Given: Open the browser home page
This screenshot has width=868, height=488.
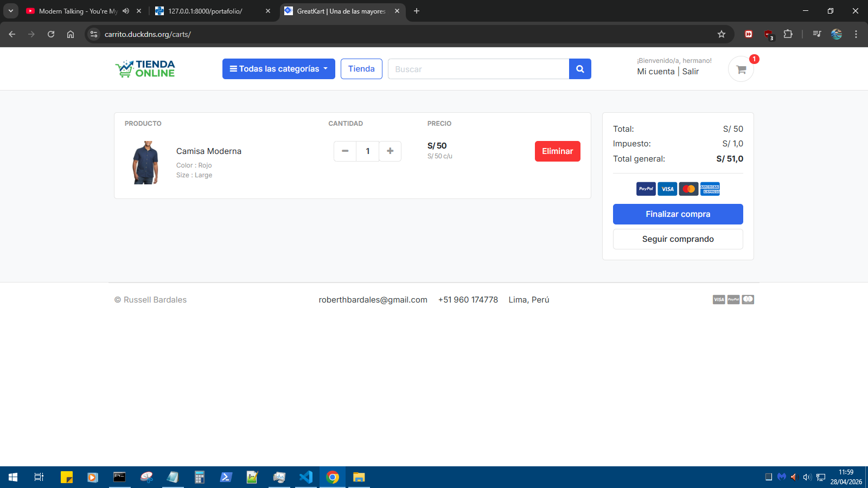Looking at the screenshot, I should pos(71,34).
